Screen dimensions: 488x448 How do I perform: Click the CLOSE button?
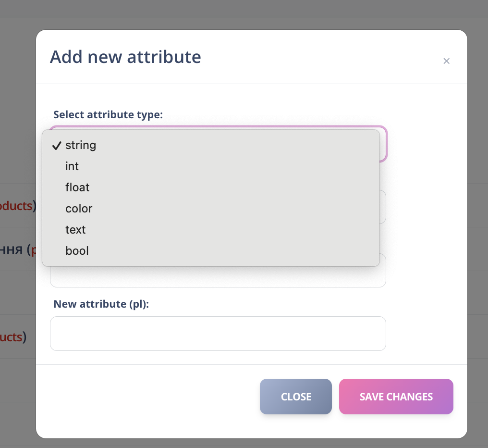coord(296,397)
